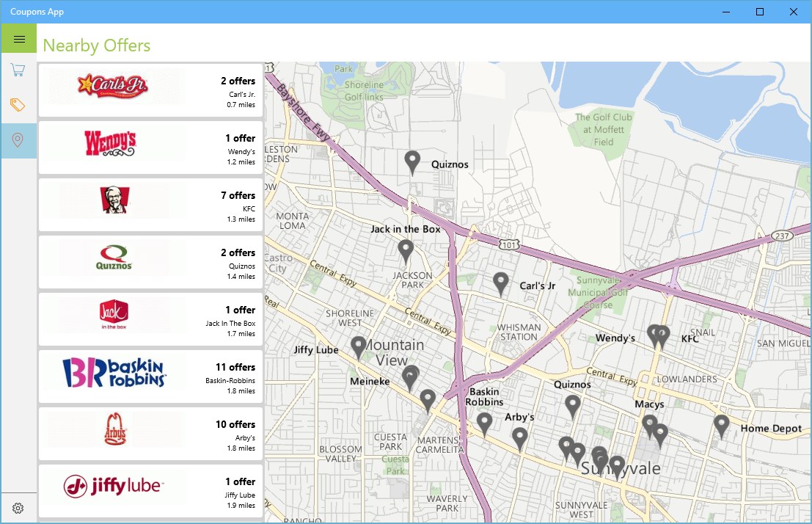
Task: Open the shopping cart section
Action: [x=18, y=70]
